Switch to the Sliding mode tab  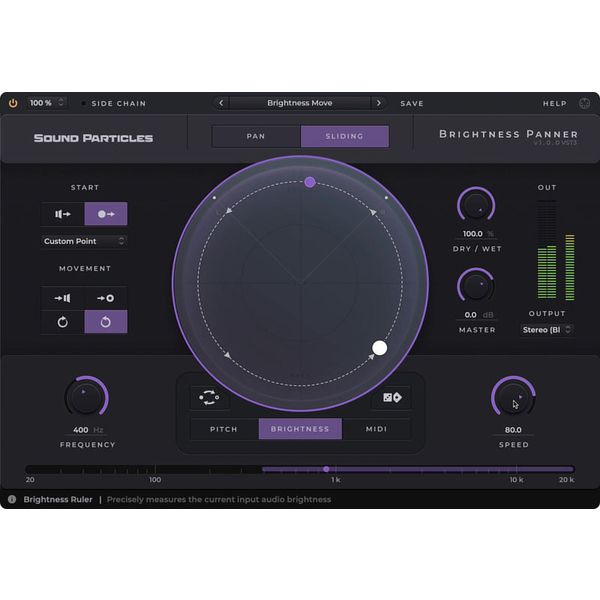(344, 136)
